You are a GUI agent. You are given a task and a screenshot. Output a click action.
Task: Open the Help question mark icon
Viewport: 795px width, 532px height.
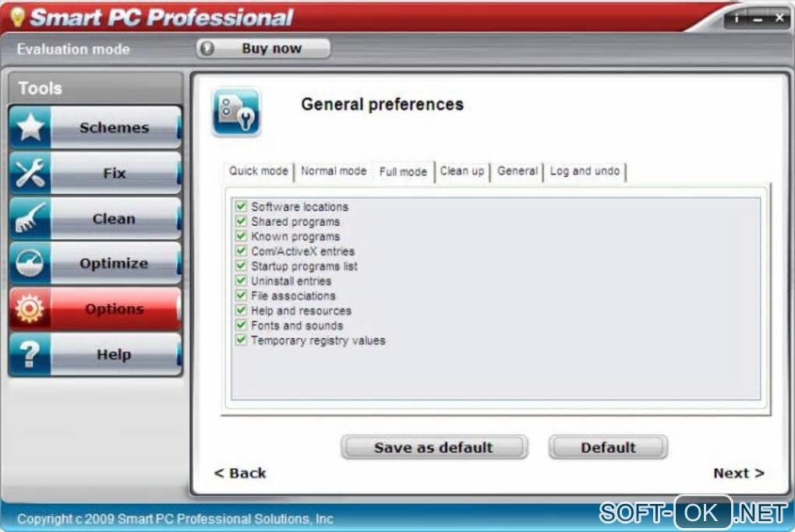coord(30,354)
